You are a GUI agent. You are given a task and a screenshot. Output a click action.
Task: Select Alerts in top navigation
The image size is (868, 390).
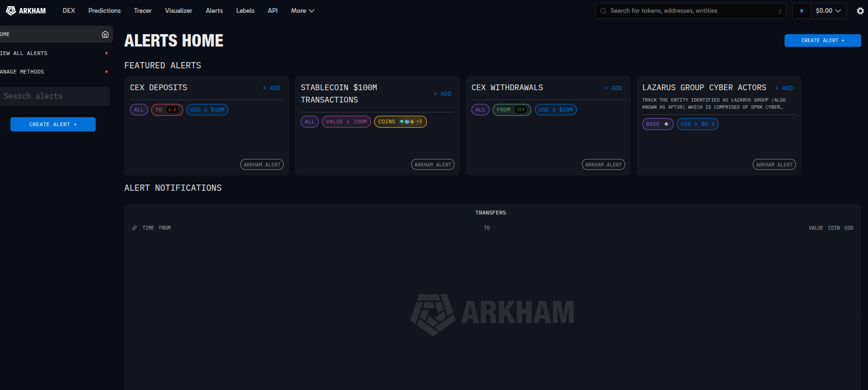[x=214, y=10]
